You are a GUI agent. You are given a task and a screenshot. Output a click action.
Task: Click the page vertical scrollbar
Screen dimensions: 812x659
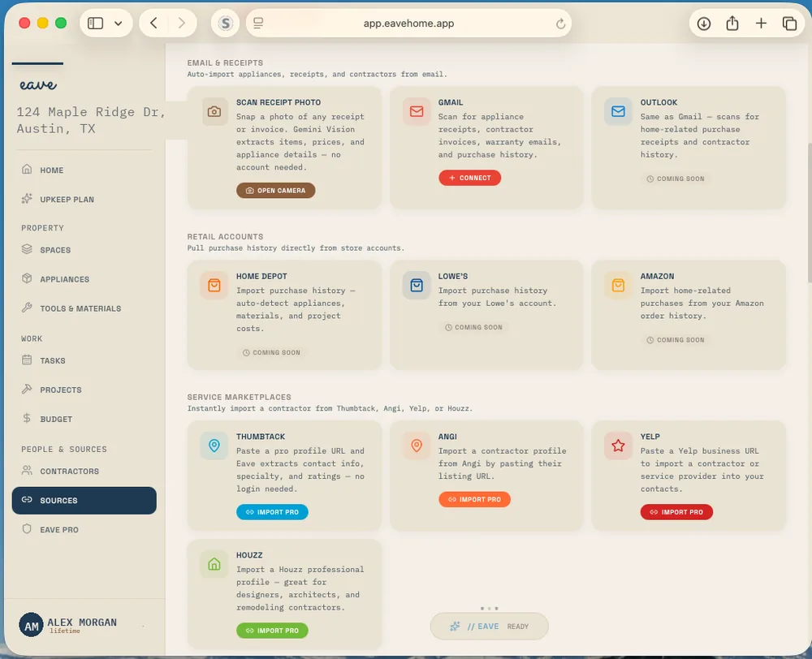coord(808,213)
